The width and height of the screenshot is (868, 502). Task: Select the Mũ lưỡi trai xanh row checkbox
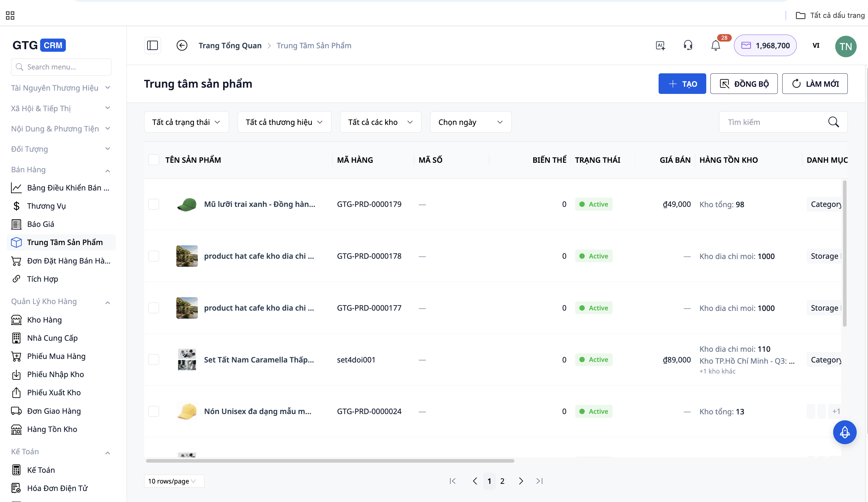[154, 204]
